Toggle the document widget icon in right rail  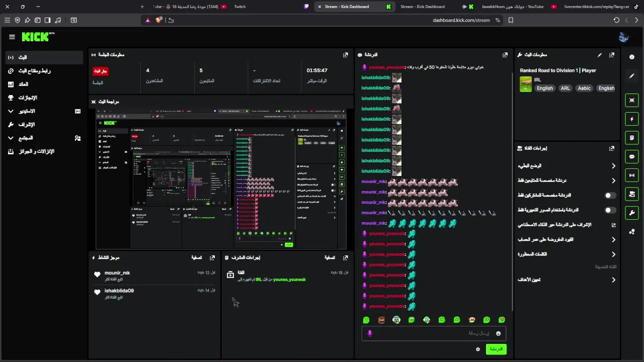632,137
